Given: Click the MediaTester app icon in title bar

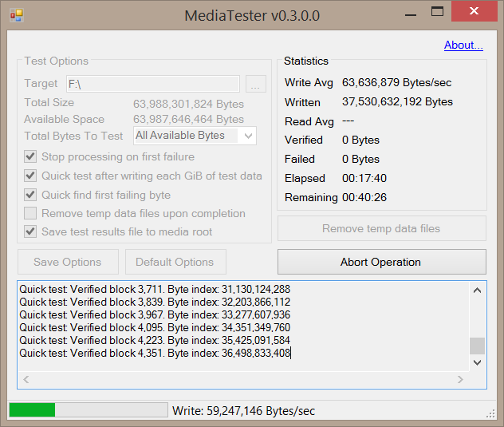Looking at the screenshot, I should pyautogui.click(x=17, y=15).
